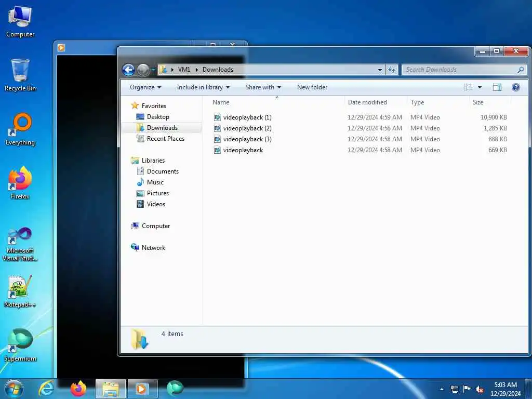Click the address bar refresh icon
The width and height of the screenshot is (532, 399).
392,70
